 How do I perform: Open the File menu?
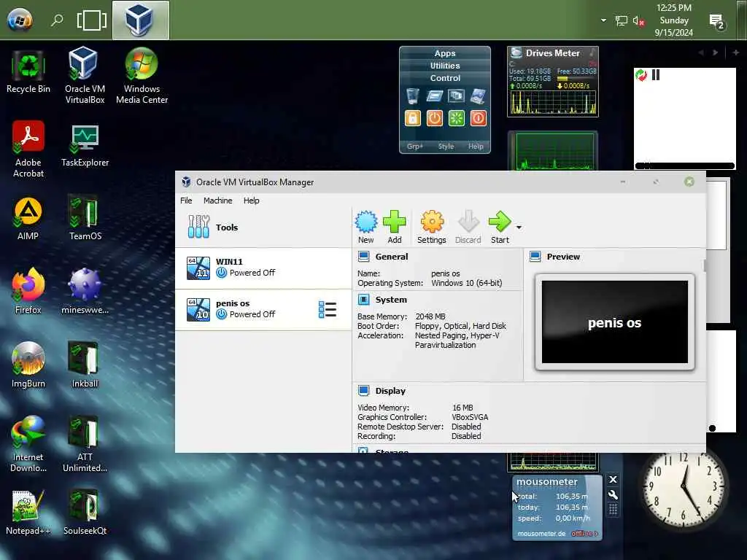186,201
